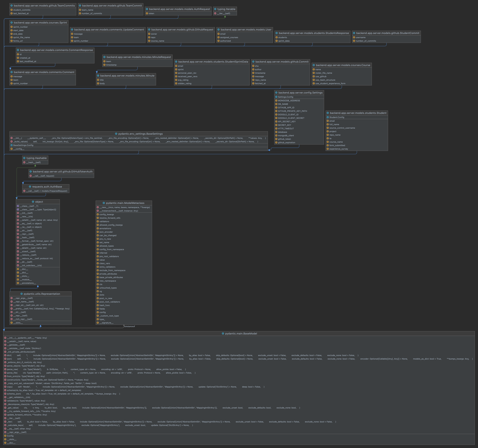Select GOOGLE_CLIENT_SECRET field in Settings
478x448 pixels.
coord(291,118)
